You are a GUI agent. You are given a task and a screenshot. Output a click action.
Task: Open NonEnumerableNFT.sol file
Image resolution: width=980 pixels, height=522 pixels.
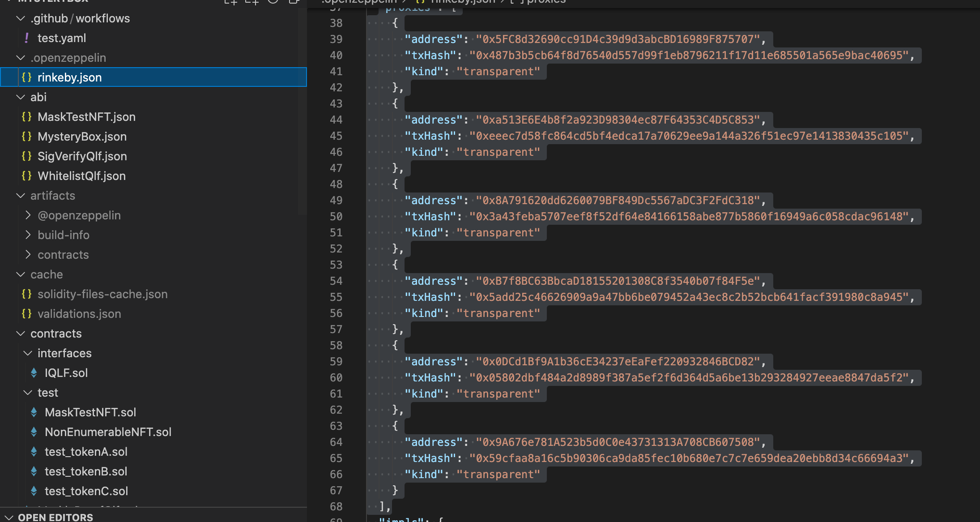pyautogui.click(x=108, y=432)
